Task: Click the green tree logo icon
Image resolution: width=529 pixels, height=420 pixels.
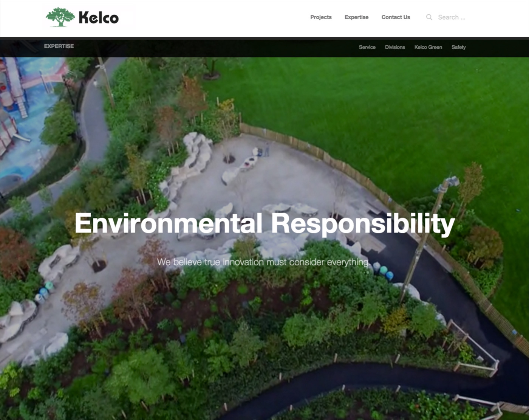Action: [60, 17]
